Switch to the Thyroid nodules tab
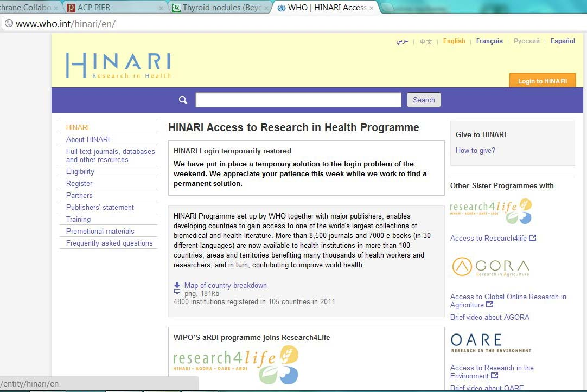 pyautogui.click(x=220, y=8)
